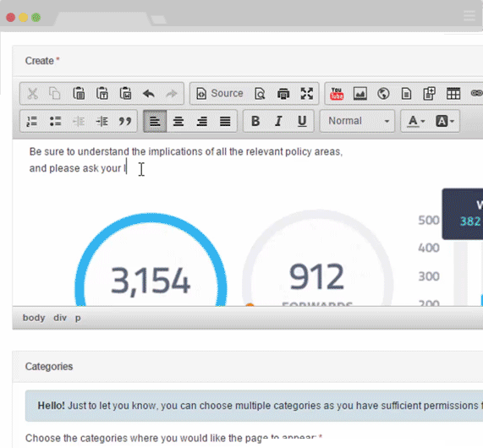The height and width of the screenshot is (448, 483).
Task: Click the Undo arrow
Action: [149, 94]
